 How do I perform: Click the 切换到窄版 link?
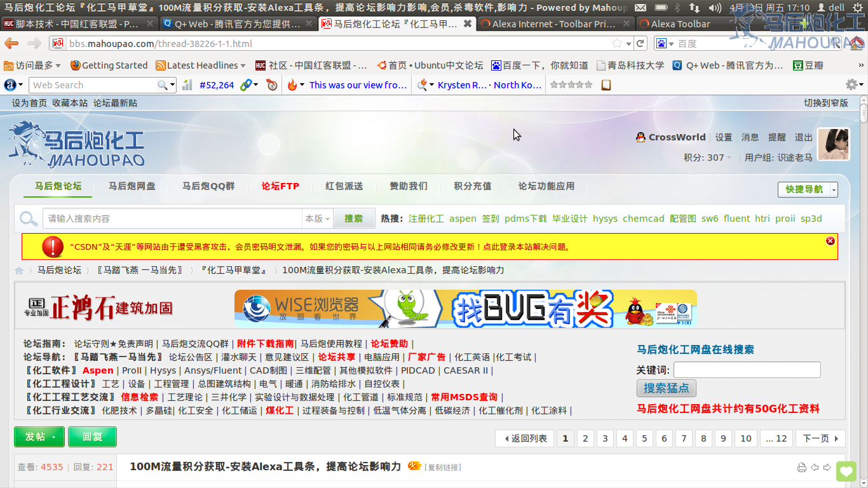826,103
